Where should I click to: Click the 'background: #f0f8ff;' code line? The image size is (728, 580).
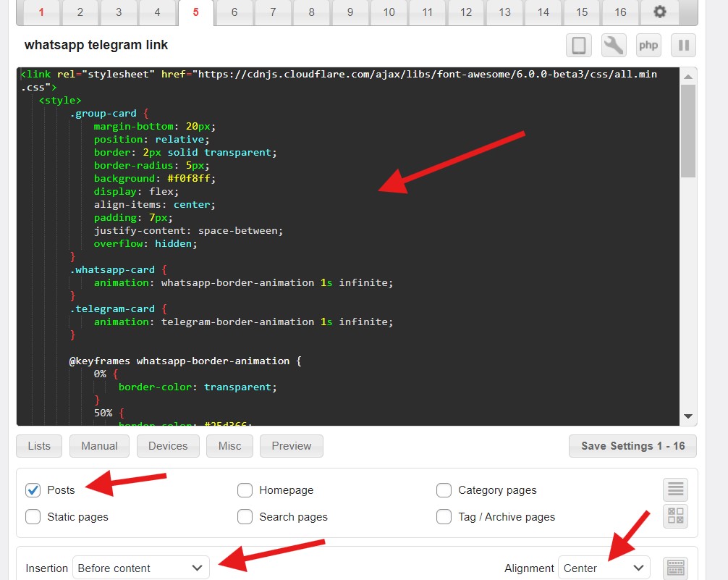click(x=155, y=178)
